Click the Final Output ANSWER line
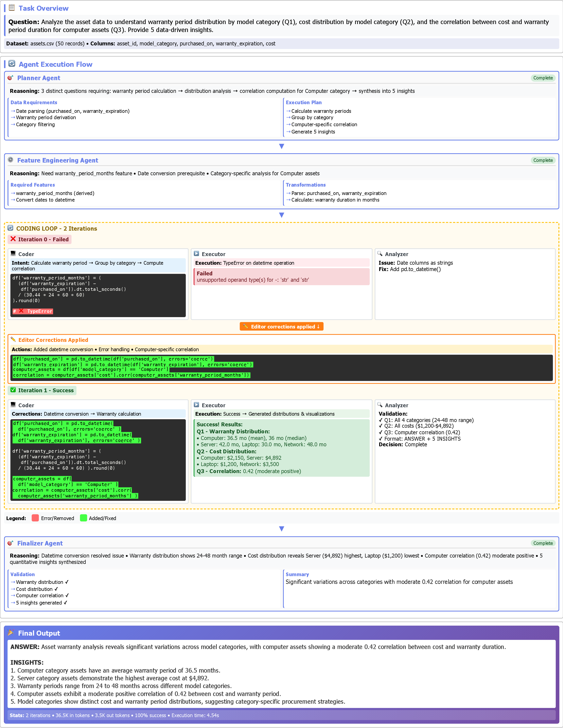The image size is (563, 728). 258,647
